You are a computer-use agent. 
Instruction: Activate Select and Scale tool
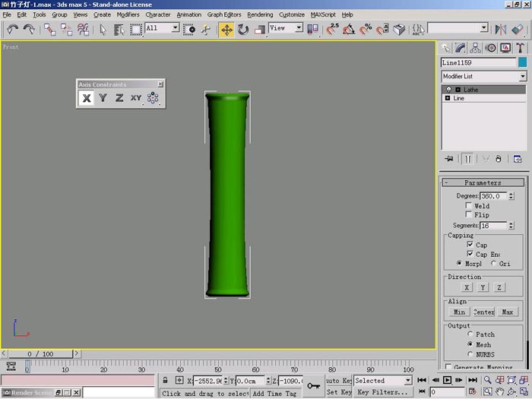point(260,30)
